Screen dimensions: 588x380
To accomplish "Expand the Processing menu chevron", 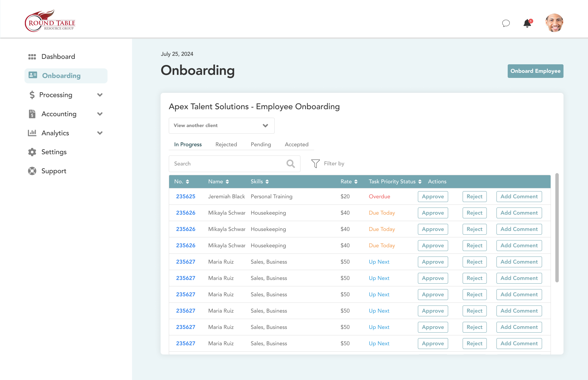I will (x=100, y=95).
